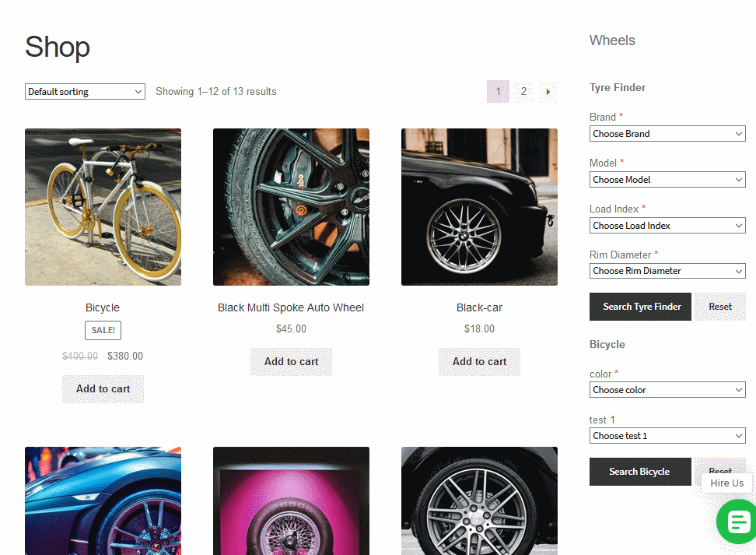Click the Rim Diameter field label
Image resolution: width=756 pixels, height=555 pixels.
pyautogui.click(x=621, y=255)
